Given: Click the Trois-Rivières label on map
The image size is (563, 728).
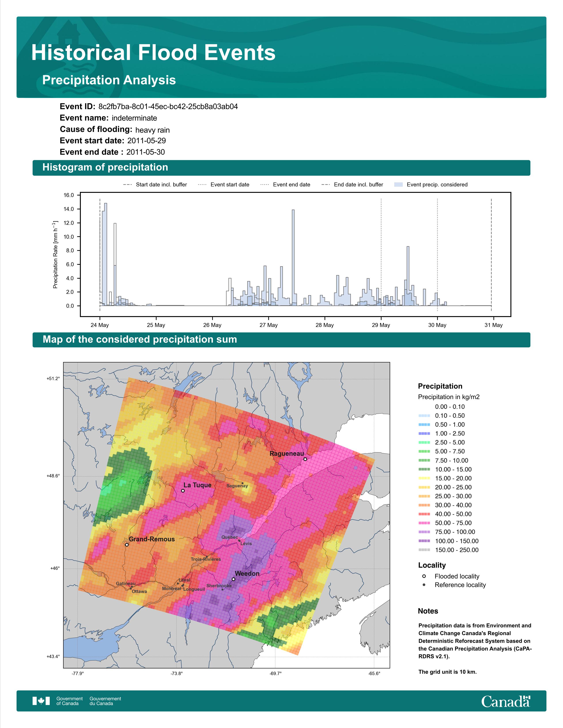Looking at the screenshot, I should tap(206, 559).
